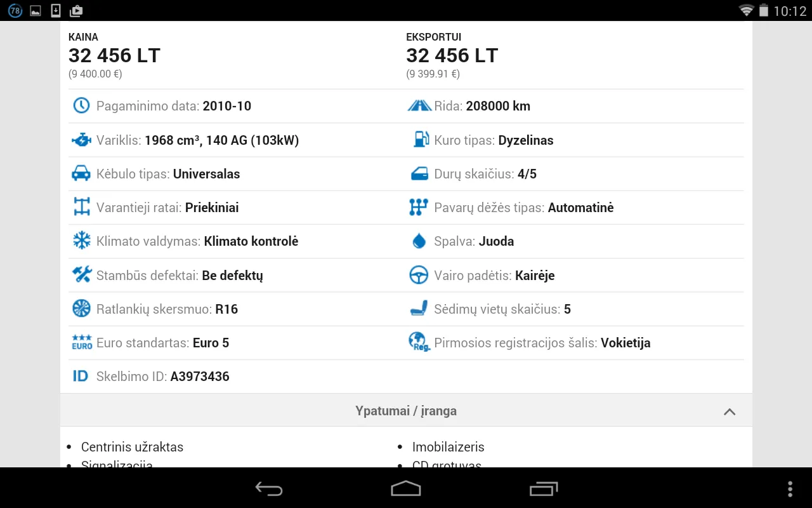Tap the color drop icon beside Spalva
Image resolution: width=812 pixels, height=508 pixels.
click(419, 241)
